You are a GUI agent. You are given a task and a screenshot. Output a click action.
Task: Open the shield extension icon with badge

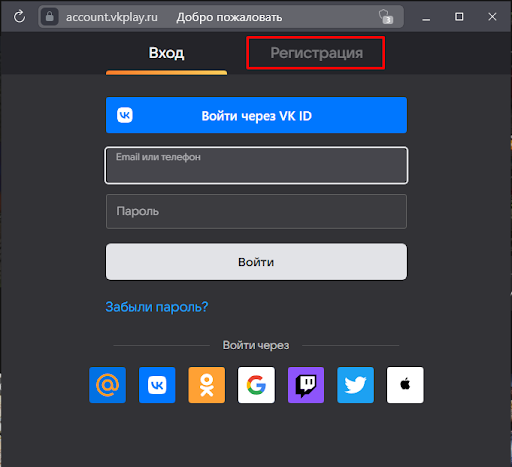[x=386, y=17]
